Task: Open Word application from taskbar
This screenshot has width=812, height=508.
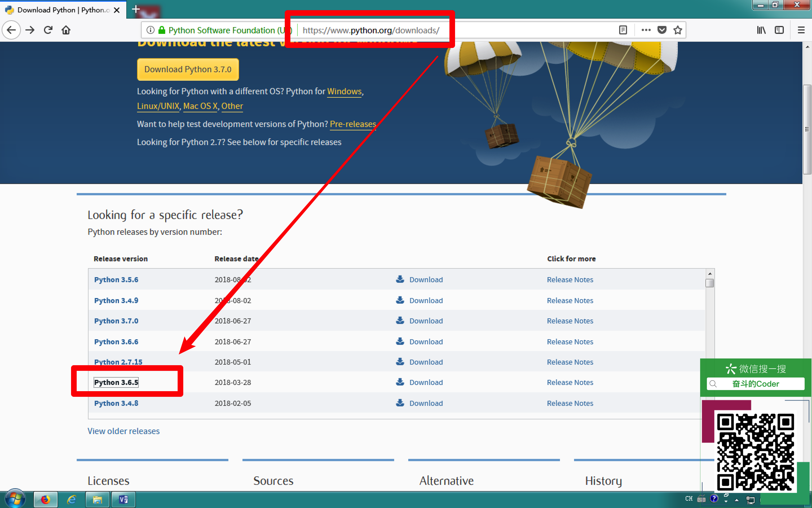Action: 123,500
